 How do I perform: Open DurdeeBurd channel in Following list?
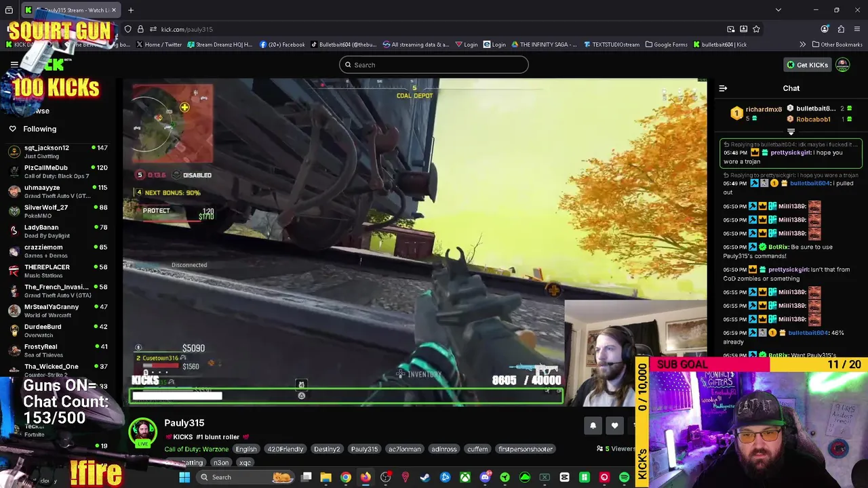58,331
